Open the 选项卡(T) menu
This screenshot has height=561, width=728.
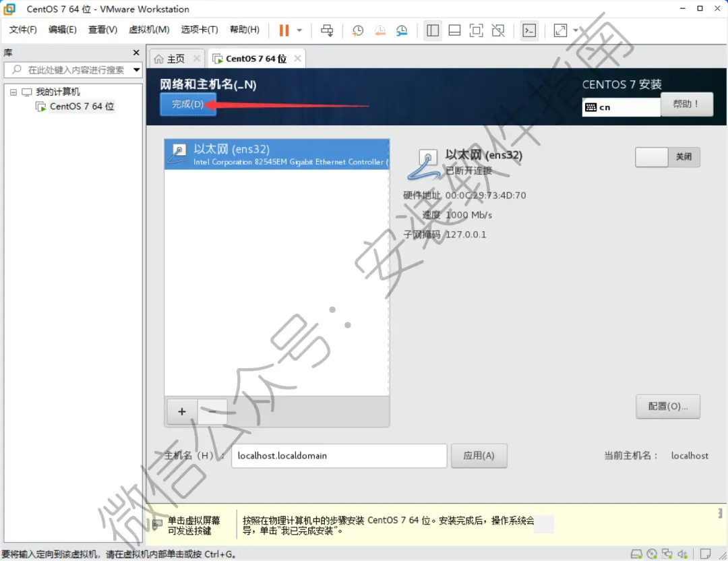click(x=200, y=30)
